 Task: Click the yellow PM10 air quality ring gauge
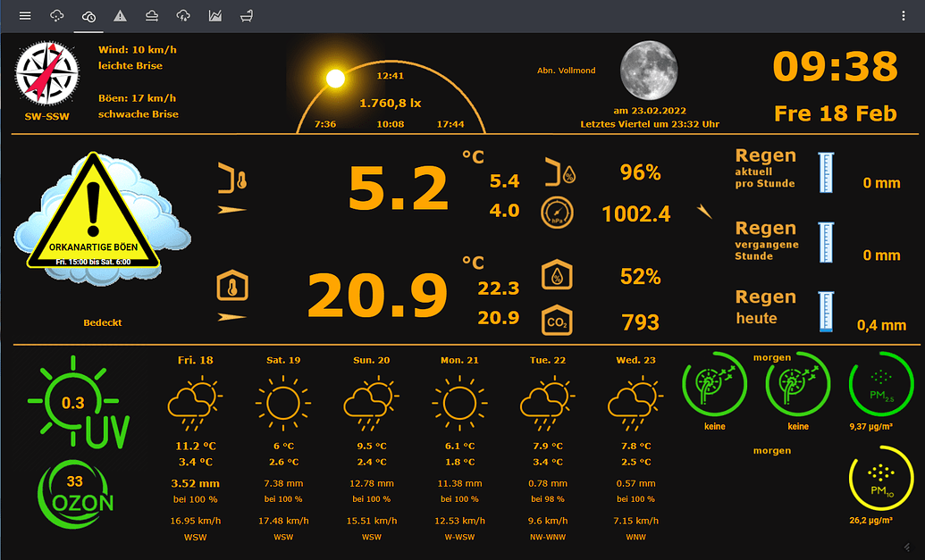[882, 478]
